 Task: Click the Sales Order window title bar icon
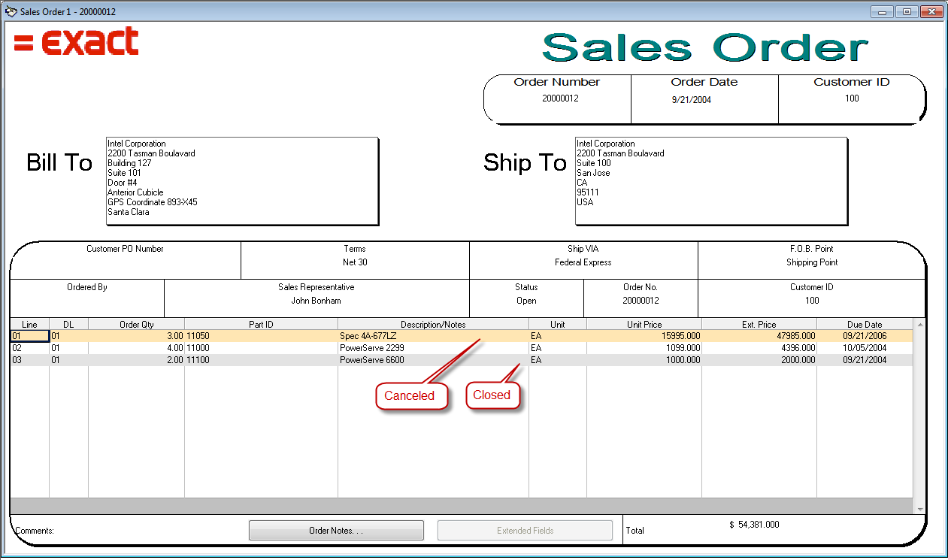click(11, 12)
